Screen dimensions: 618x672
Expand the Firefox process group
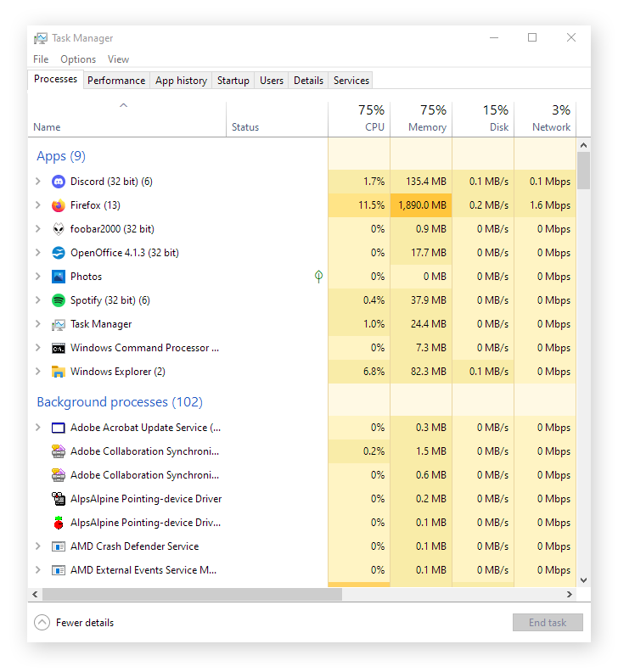click(37, 205)
